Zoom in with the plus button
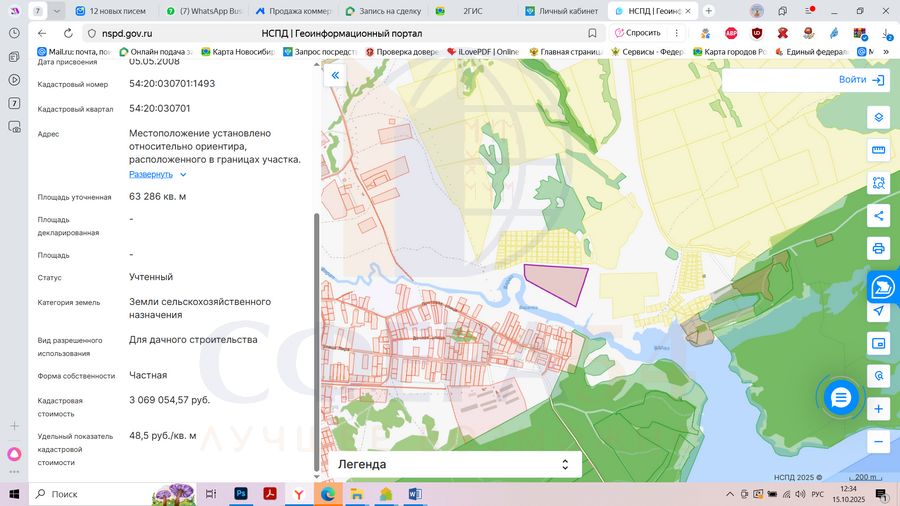 pyautogui.click(x=879, y=409)
